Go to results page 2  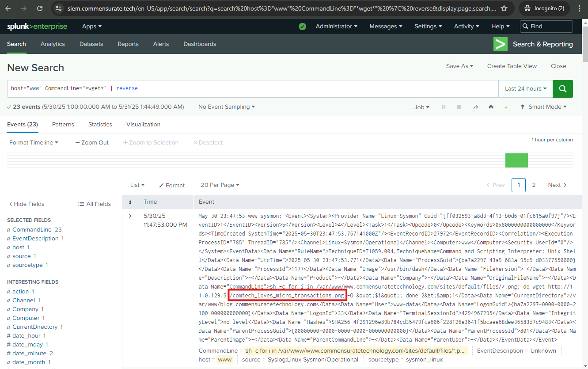534,185
